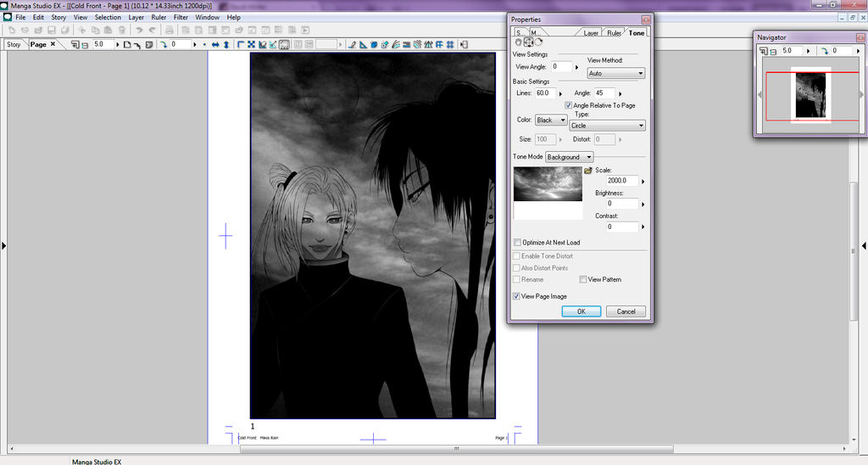This screenshot has height=465, width=868.
Task: Click horizontal flip arrows icon in page toolbar
Action: click(215, 44)
